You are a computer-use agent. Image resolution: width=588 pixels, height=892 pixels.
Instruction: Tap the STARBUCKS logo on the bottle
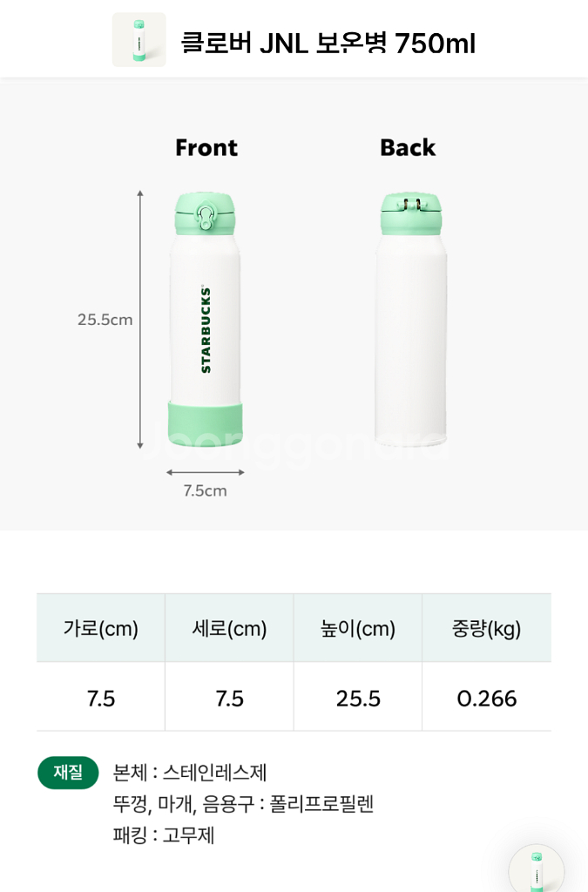pos(206,330)
